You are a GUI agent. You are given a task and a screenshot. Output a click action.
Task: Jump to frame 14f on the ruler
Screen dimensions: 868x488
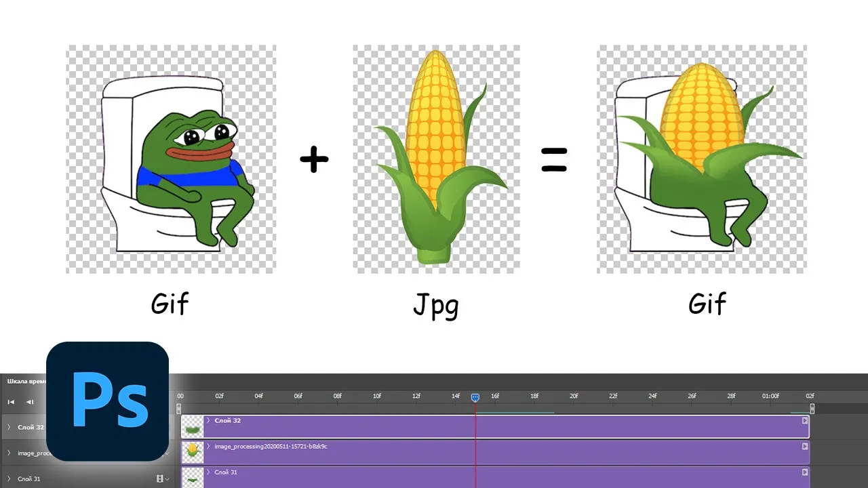point(456,396)
